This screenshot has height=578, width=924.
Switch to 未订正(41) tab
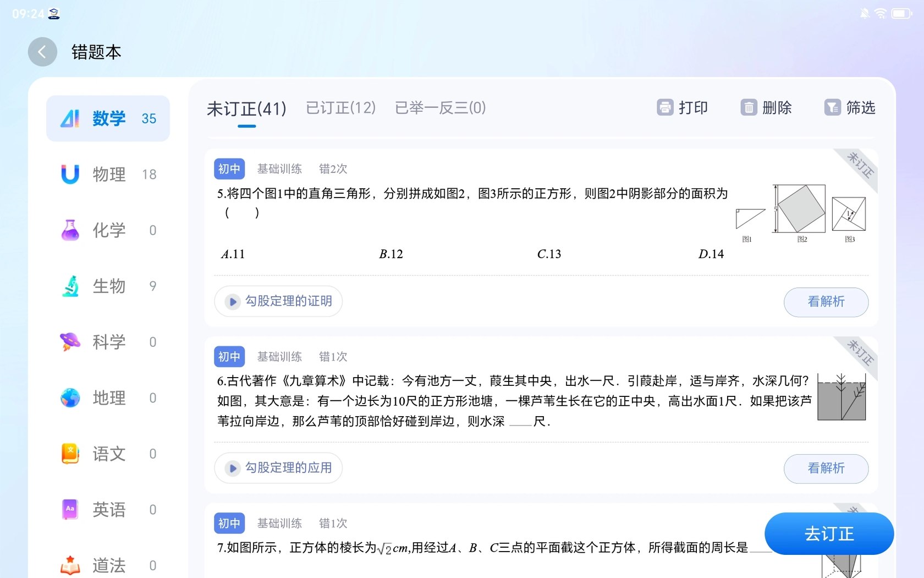point(246,108)
